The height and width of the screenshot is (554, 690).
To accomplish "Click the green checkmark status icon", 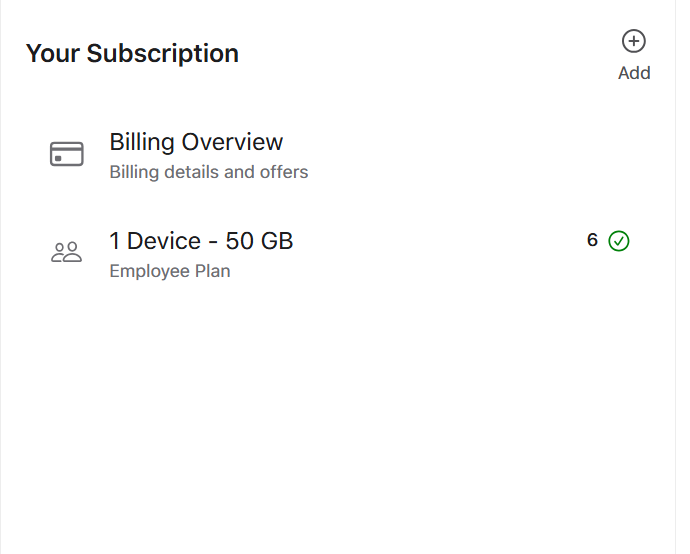I will (x=619, y=241).
